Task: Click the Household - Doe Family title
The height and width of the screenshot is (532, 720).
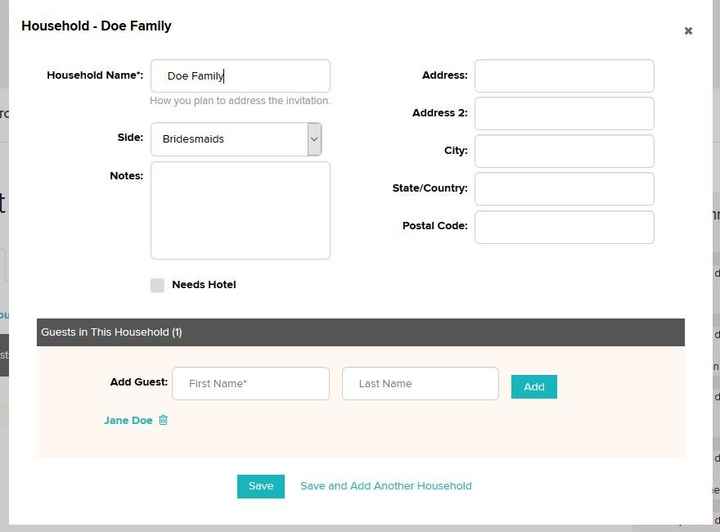Action: point(96,26)
